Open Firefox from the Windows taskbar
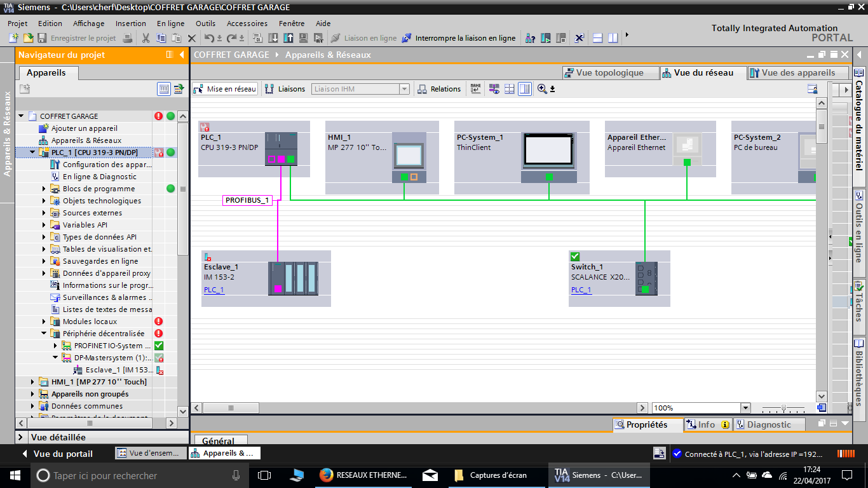 pos(327,475)
